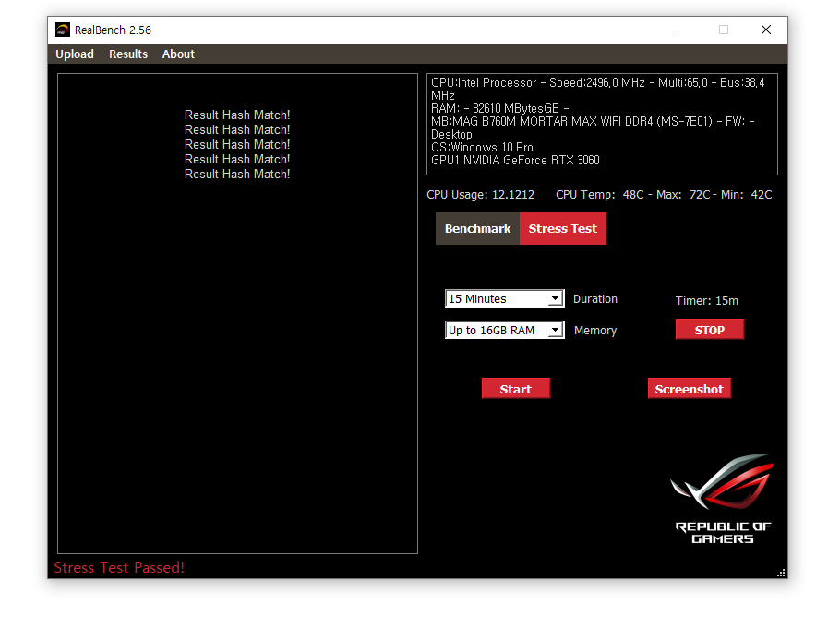840x617 pixels.
Task: Click the Memory label
Action: (x=595, y=331)
